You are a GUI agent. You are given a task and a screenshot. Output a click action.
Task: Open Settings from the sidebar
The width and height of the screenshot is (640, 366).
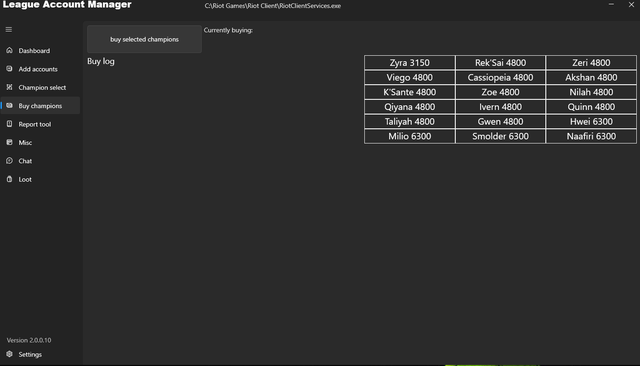40,354
